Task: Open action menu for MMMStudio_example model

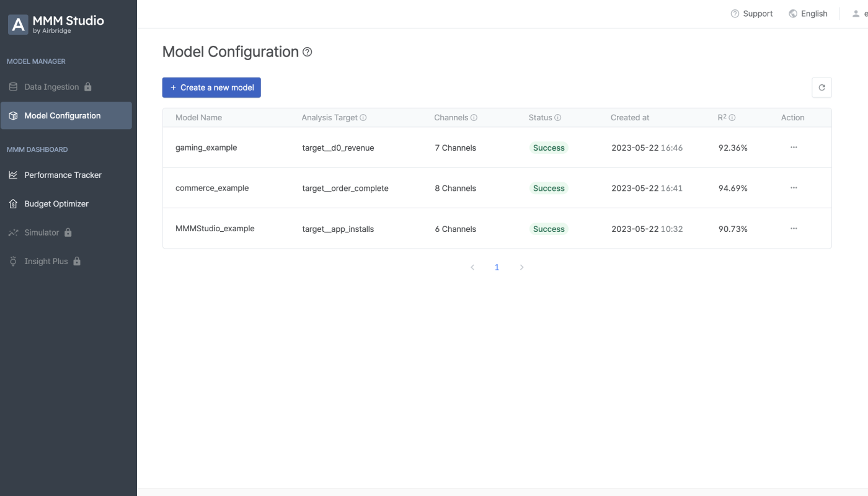Action: pos(794,228)
